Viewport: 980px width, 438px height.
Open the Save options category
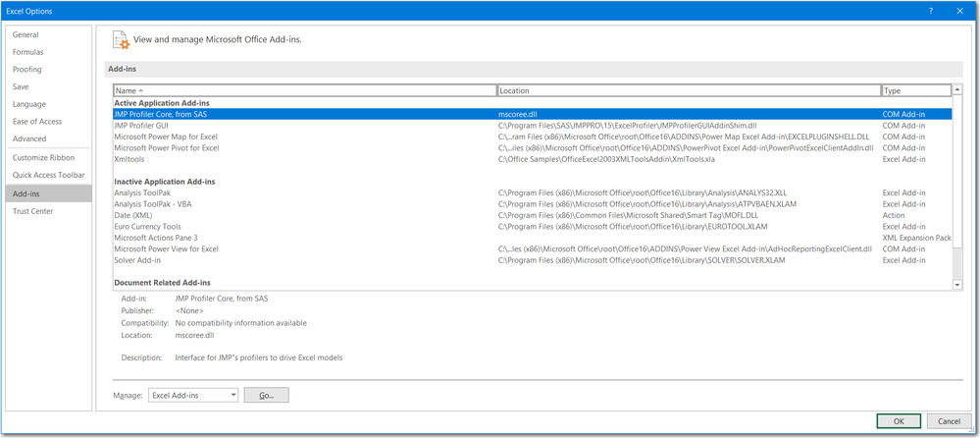pos(49,87)
